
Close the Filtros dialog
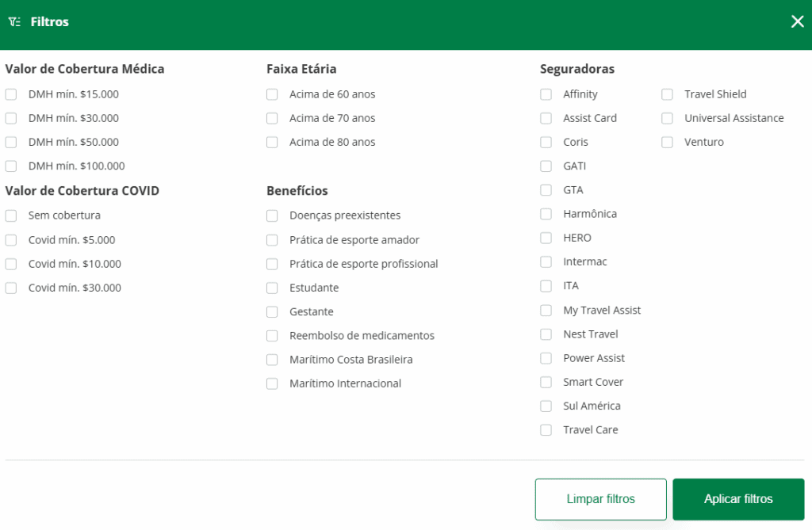coord(798,21)
